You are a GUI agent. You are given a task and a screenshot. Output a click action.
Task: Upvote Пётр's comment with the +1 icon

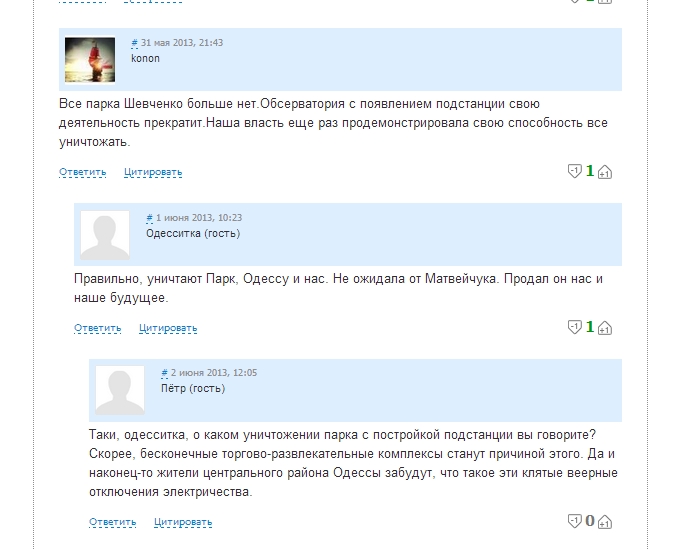(x=605, y=522)
